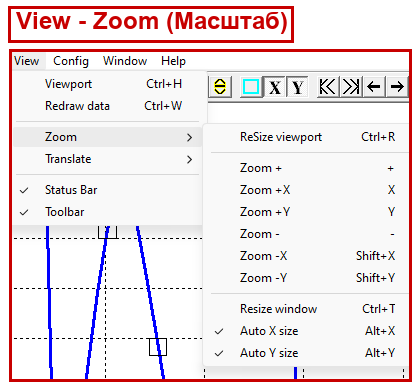Toggle the Status Bar menu option
The width and height of the screenshot is (420, 390).
107,190
